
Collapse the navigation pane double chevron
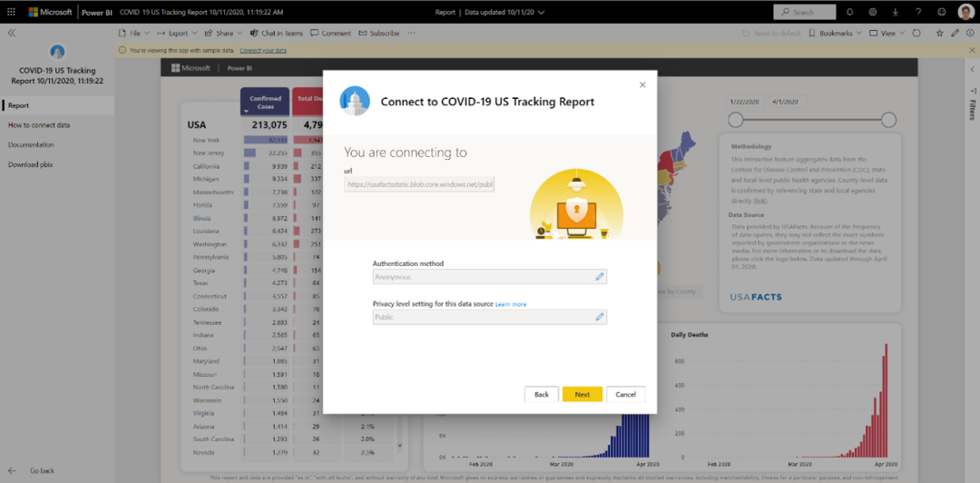tap(11, 34)
